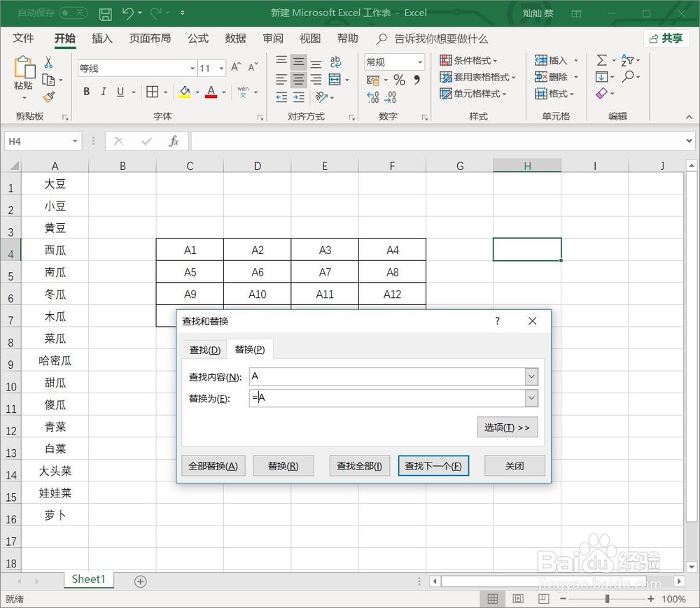700x608 pixels.
Task: Click 关闭 button in dialog
Action: (514, 466)
